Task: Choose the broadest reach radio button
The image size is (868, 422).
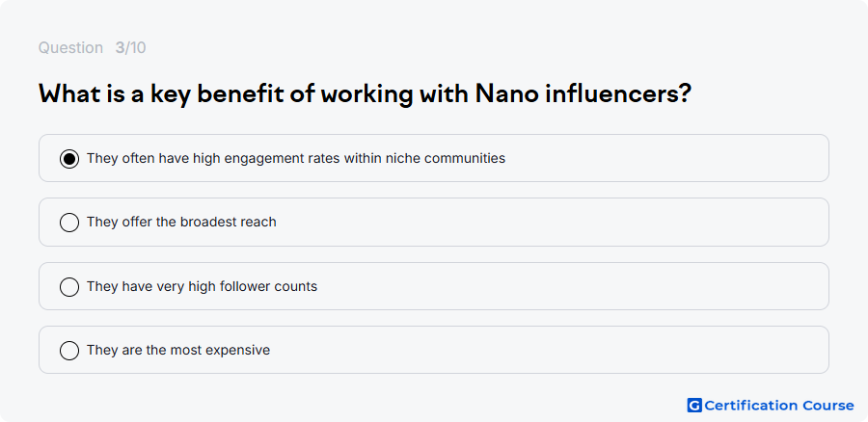Action: [x=69, y=223]
